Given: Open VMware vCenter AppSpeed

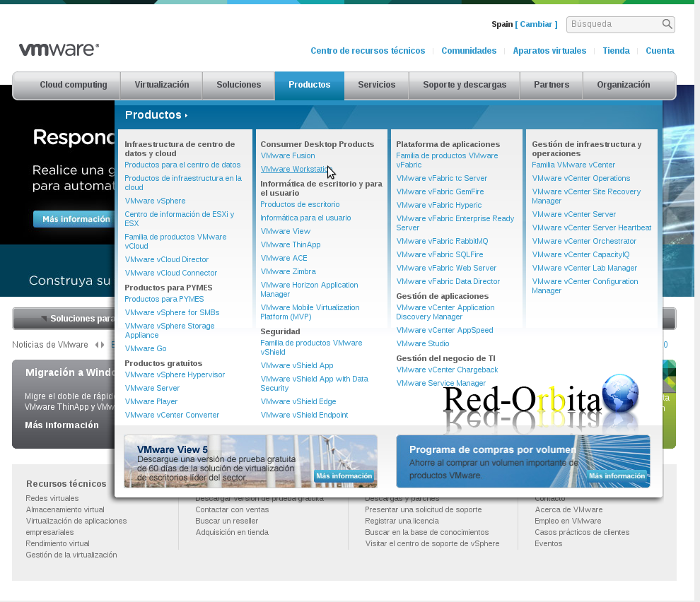Looking at the screenshot, I should (445, 330).
